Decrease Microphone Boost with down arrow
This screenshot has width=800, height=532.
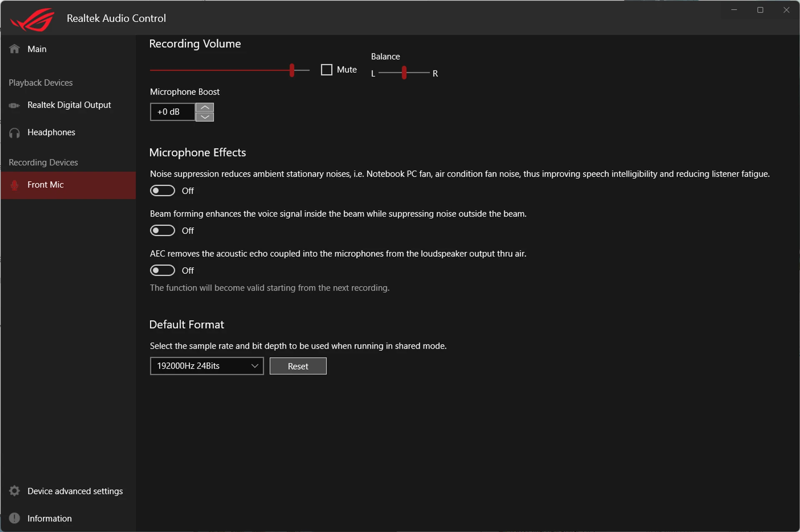tap(205, 117)
